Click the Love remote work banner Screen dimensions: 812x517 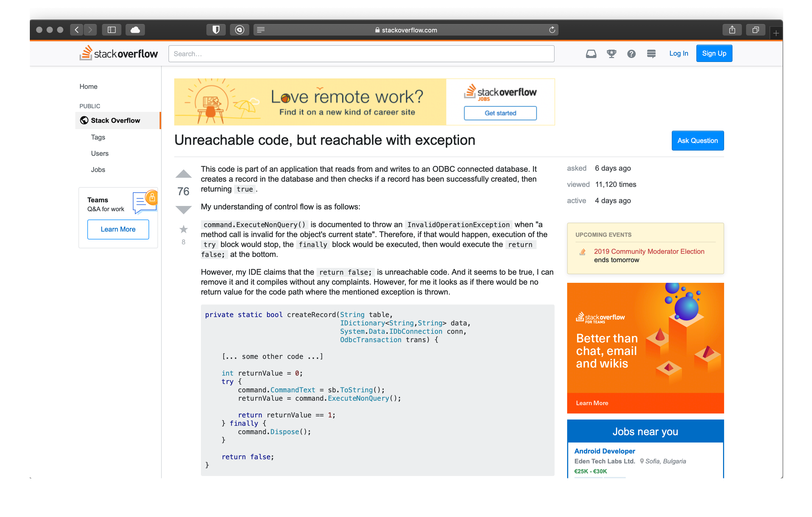[364, 102]
